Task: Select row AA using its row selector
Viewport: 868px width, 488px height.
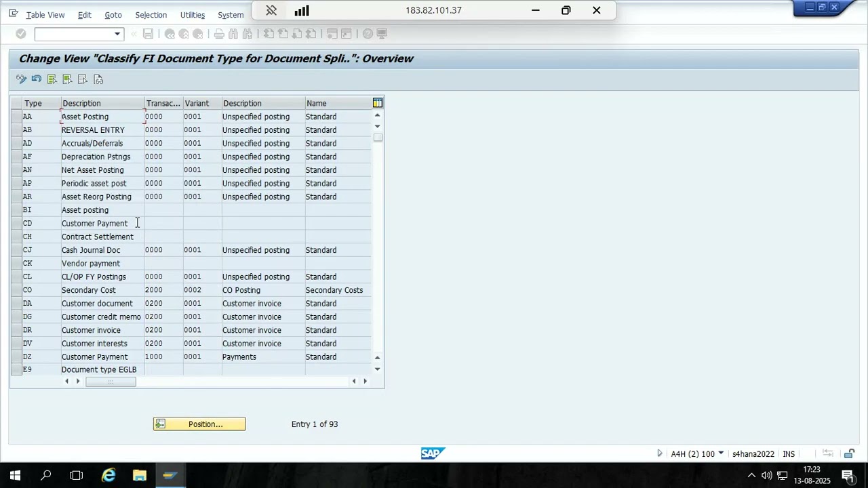Action: click(x=16, y=117)
